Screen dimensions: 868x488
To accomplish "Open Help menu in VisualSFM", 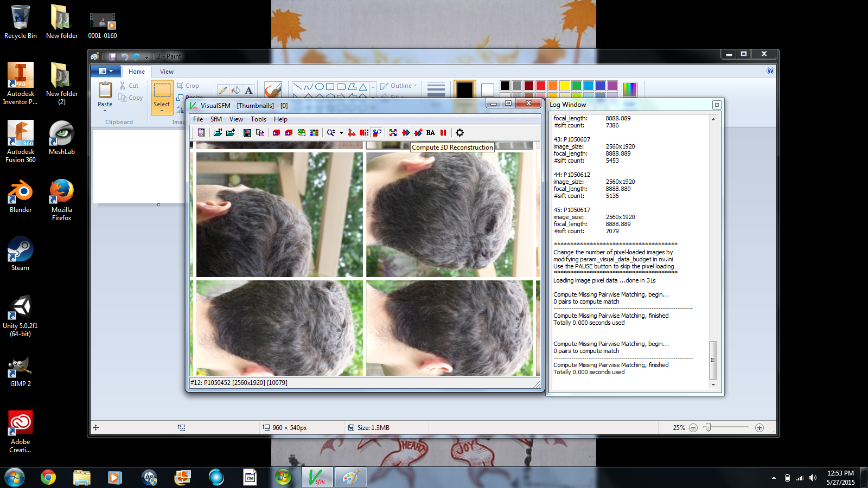I will 280,119.
